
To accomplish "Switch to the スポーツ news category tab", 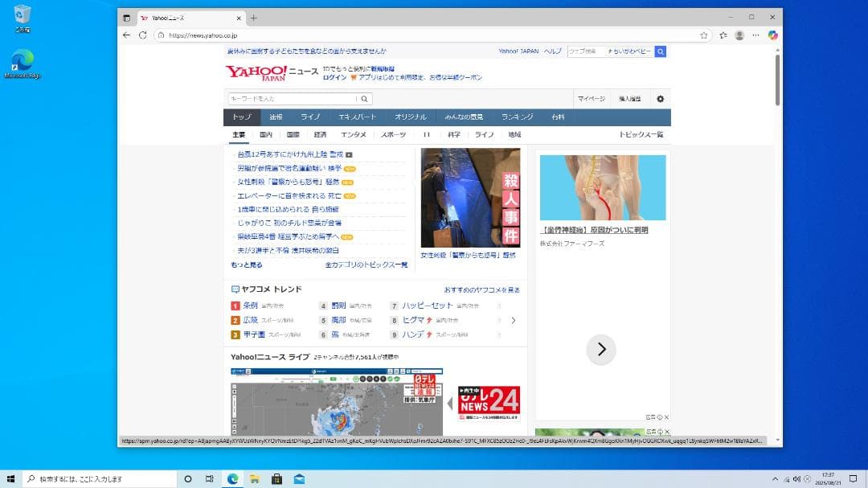I will click(x=394, y=135).
